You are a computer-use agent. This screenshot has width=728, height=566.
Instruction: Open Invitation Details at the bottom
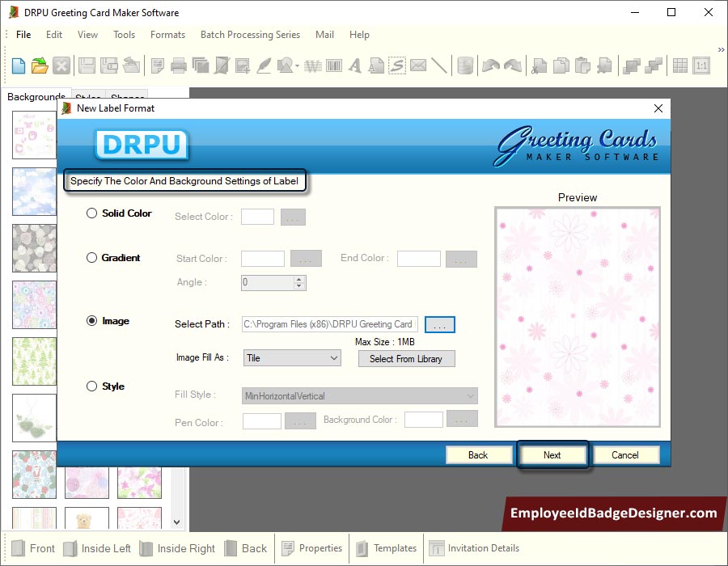click(x=474, y=548)
